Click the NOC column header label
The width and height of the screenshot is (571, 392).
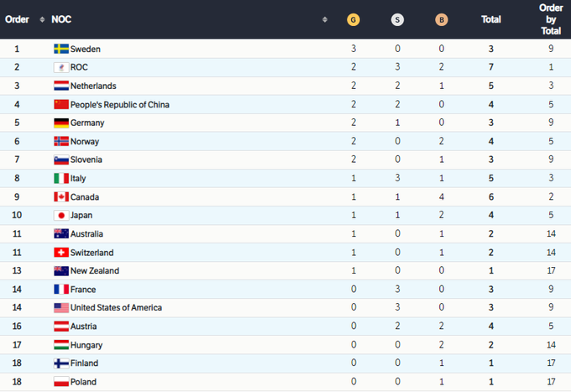pos(61,18)
